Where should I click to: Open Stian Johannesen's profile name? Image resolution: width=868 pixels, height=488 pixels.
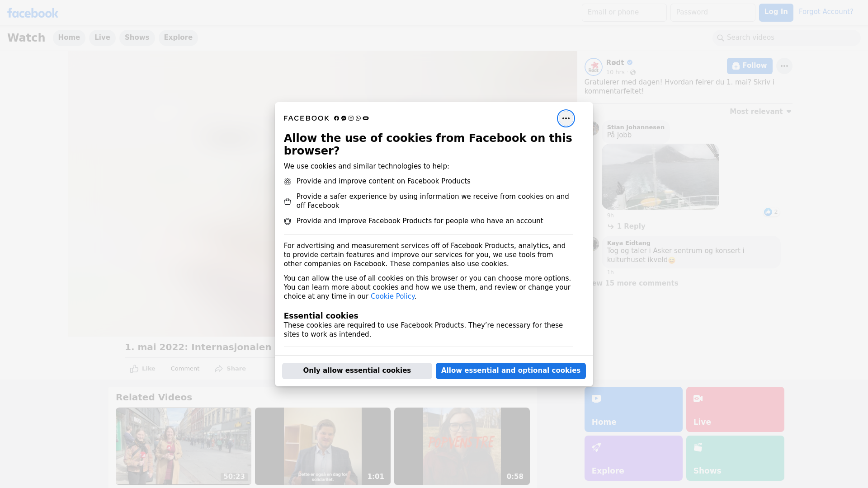tap(635, 127)
